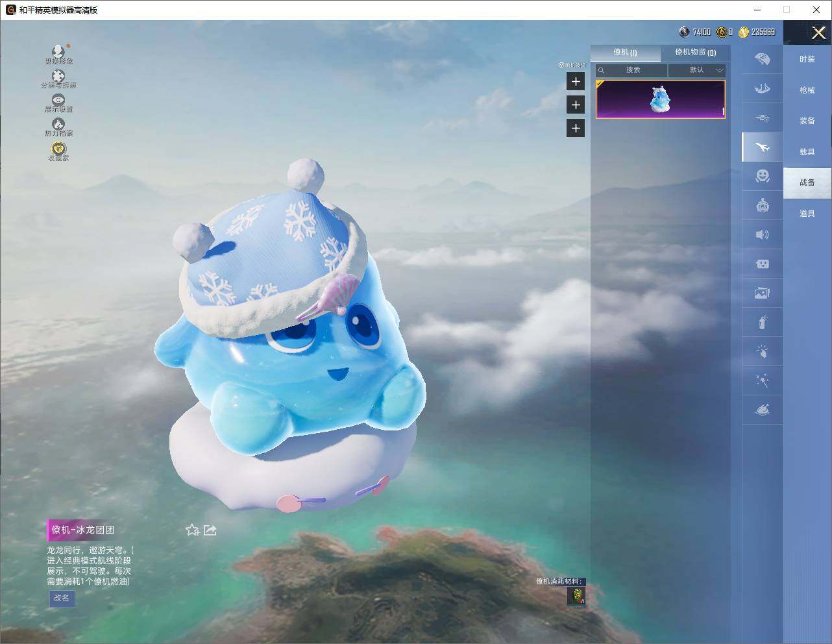Select the magic wand category icon
Viewport: 832px width, 644px height.
pos(763,380)
